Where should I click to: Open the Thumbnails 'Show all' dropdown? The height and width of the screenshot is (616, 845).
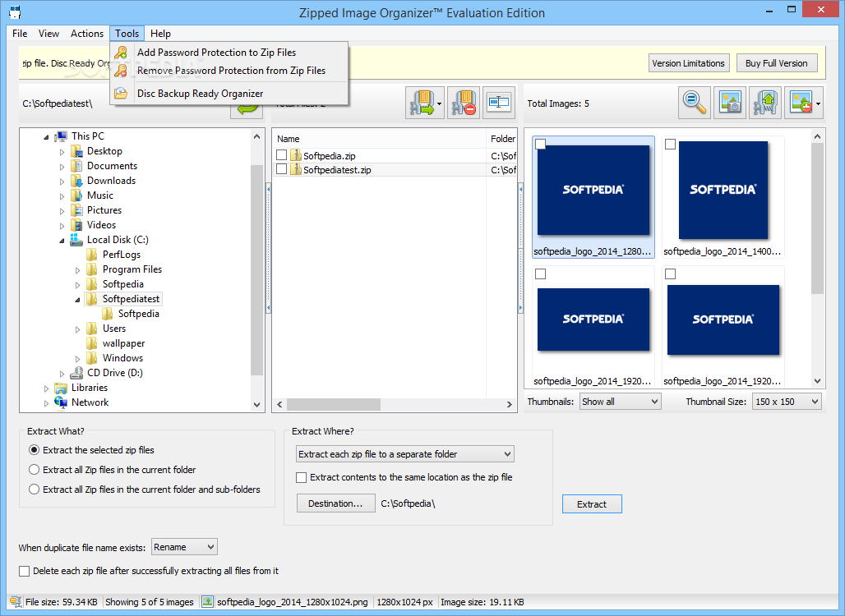coord(621,402)
